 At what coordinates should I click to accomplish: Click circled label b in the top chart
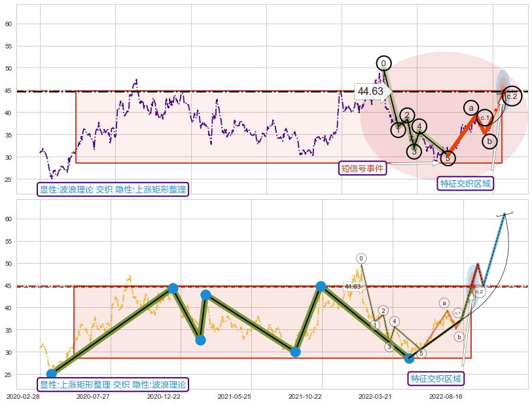coord(489,140)
